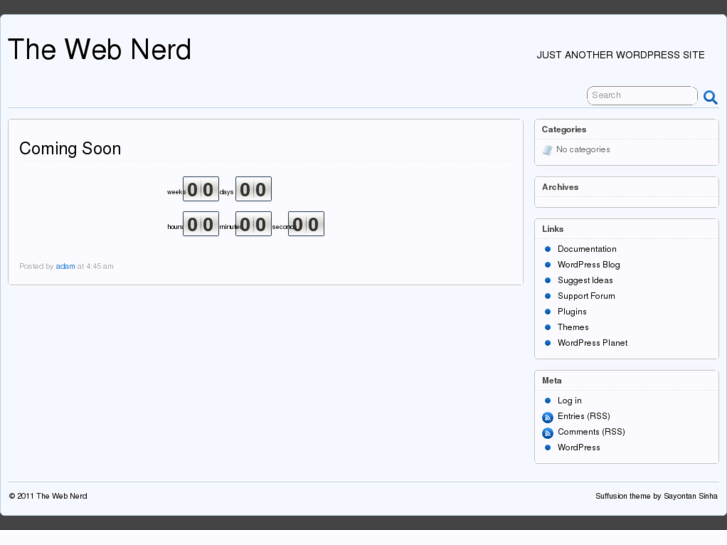
Task: Click the Log in link
Action: point(569,401)
